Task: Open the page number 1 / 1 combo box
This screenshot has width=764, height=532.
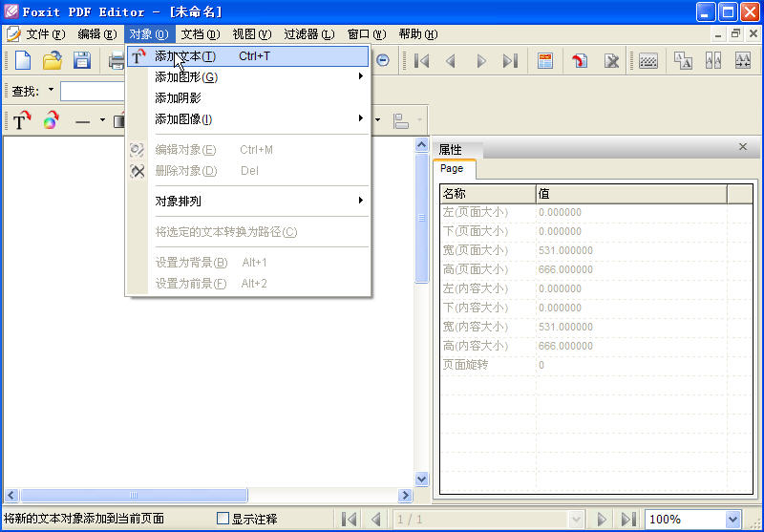Action: (x=488, y=520)
